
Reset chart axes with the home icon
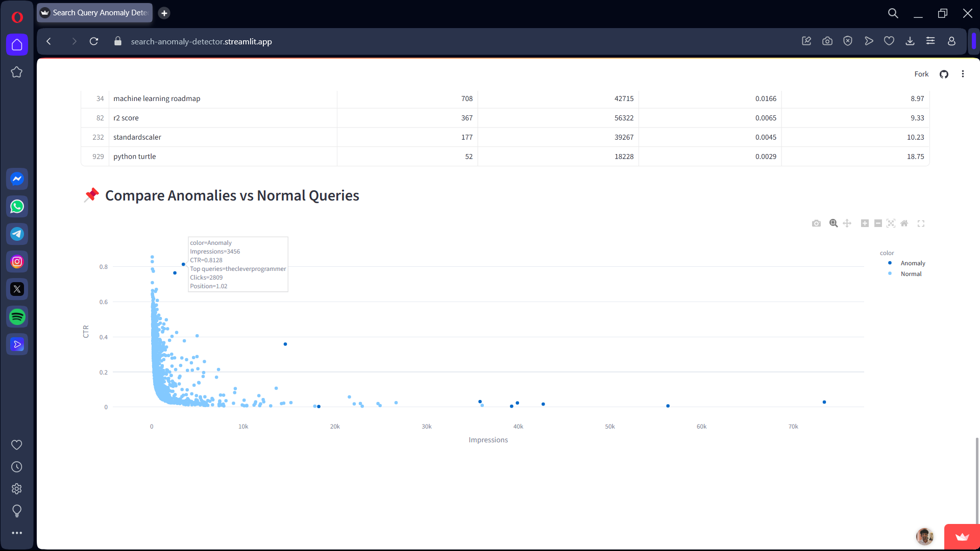point(904,223)
